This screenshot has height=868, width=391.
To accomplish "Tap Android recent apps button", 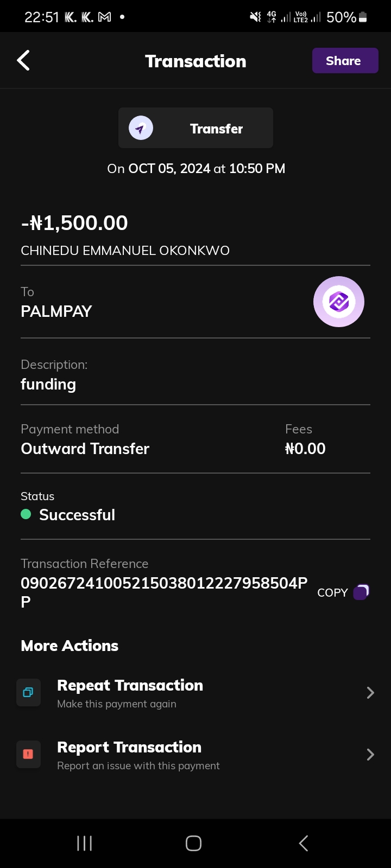I will coord(85,843).
